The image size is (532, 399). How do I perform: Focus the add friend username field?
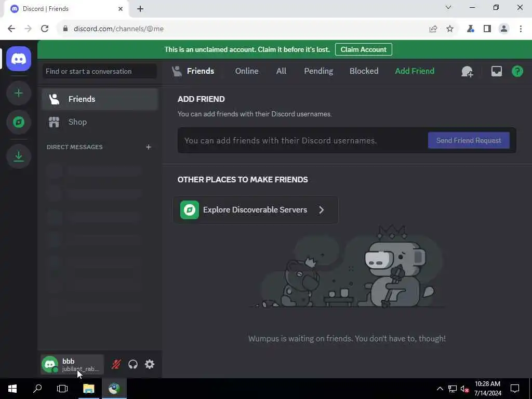tap(302, 140)
